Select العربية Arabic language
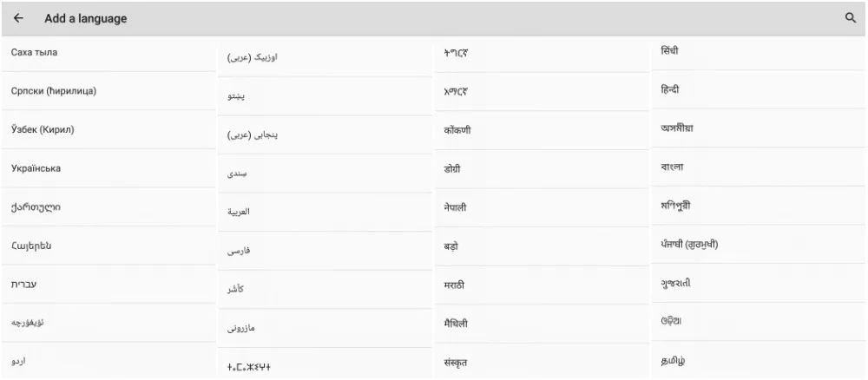The height and width of the screenshot is (380, 868). point(325,212)
